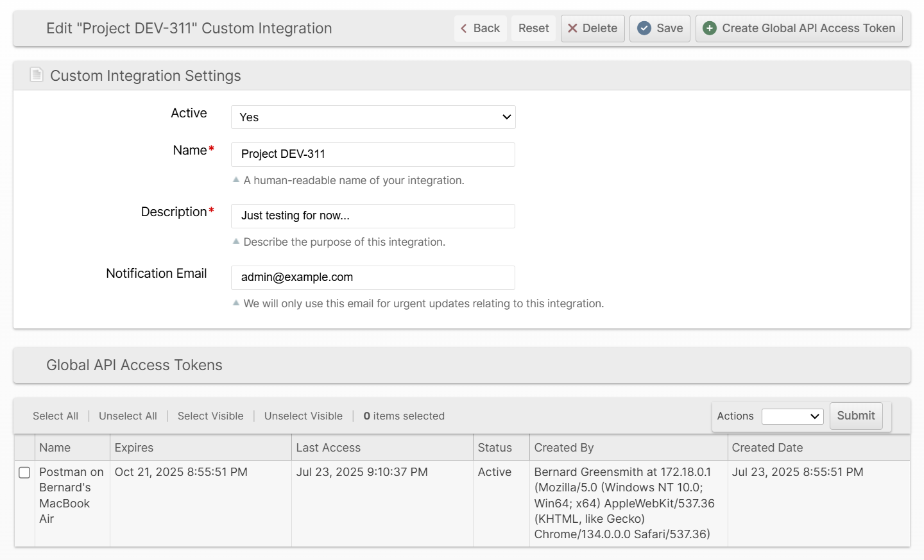Click the Back chevron icon
Screen dimensions: 924x560
tap(464, 28)
